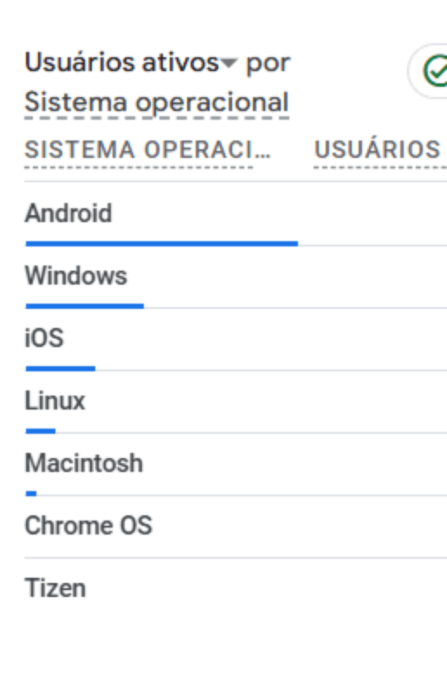Screen dimensions: 447x675
Task: Click the Android blue usage bar
Action: (x=162, y=244)
